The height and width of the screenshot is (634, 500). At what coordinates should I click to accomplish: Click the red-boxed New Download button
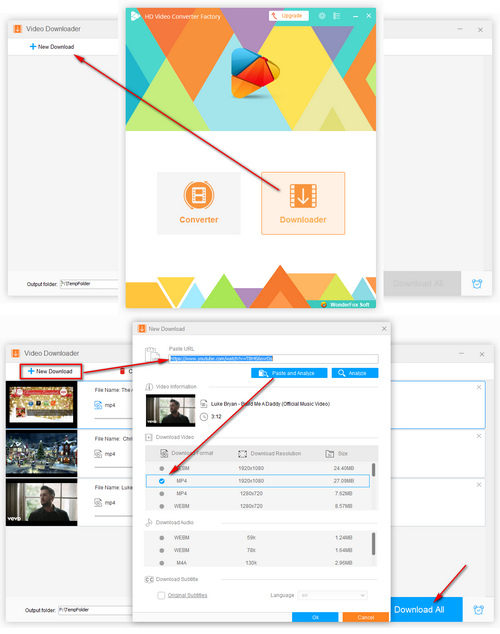pyautogui.click(x=51, y=371)
